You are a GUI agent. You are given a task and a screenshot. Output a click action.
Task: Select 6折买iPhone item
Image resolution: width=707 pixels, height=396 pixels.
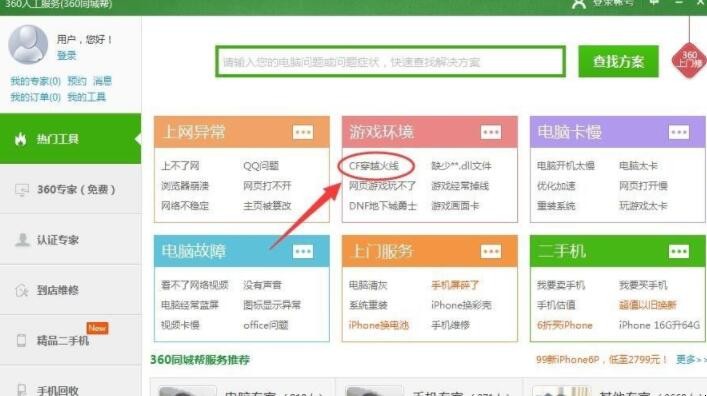(x=565, y=325)
